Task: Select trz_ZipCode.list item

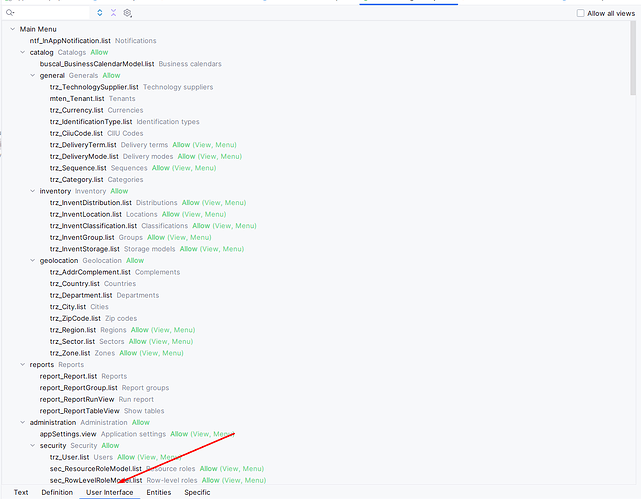Action: click(x=75, y=318)
